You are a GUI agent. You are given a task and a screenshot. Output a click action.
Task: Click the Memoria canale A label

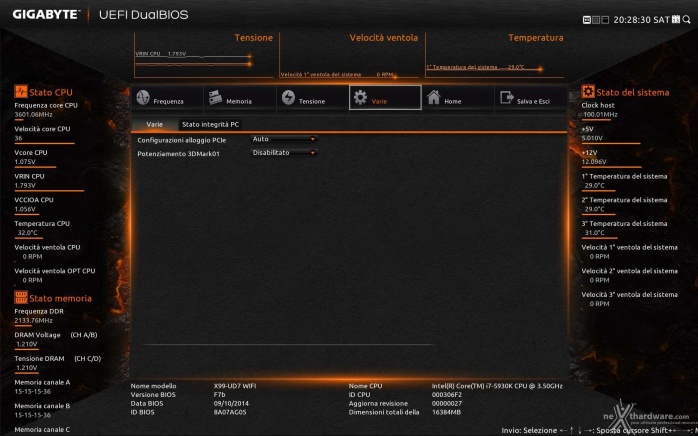point(42,382)
